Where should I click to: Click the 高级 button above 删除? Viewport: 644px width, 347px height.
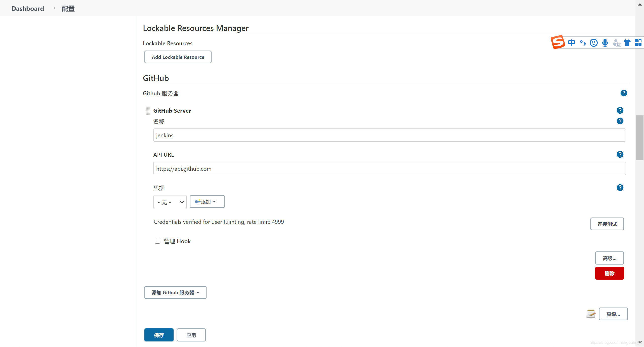click(x=610, y=258)
